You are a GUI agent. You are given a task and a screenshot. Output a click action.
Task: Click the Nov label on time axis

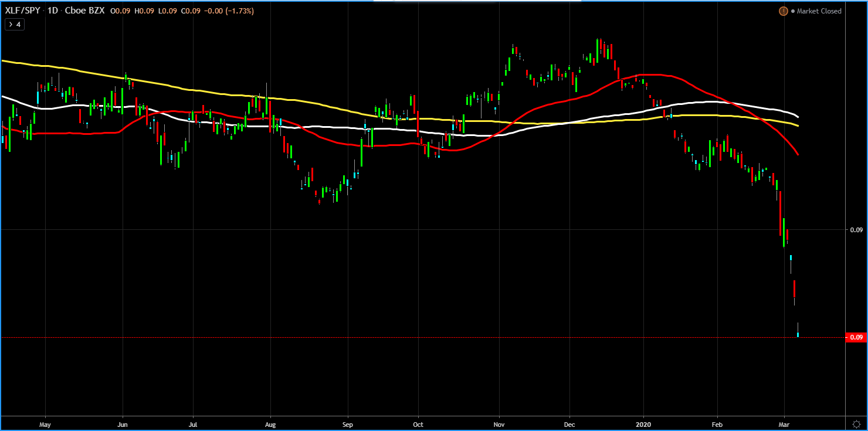point(499,423)
